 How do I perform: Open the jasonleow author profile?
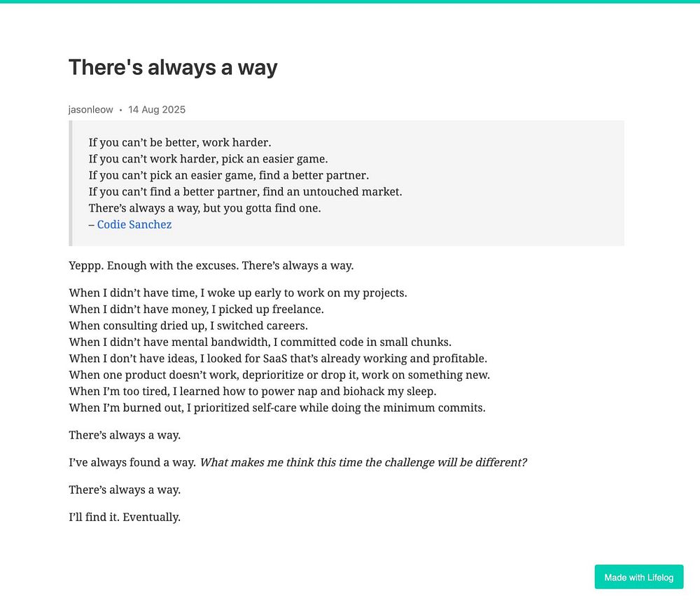click(x=90, y=109)
